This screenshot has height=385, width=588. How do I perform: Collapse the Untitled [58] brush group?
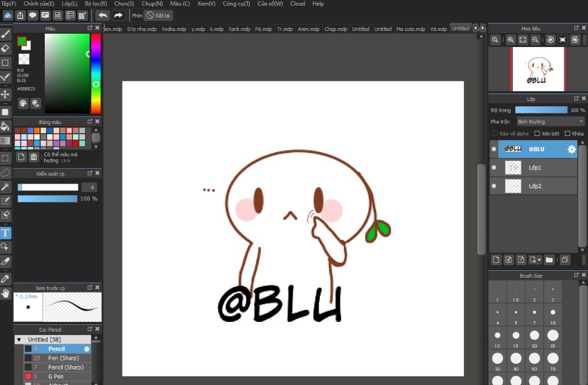click(19, 340)
